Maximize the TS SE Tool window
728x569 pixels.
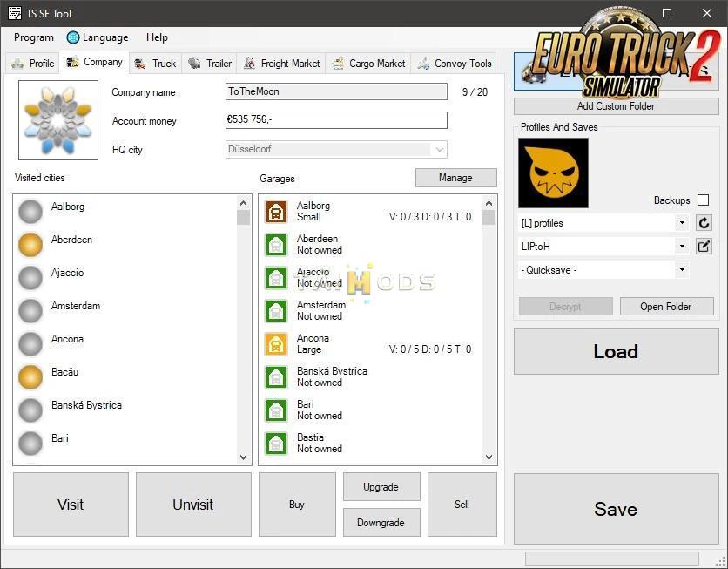(667, 13)
